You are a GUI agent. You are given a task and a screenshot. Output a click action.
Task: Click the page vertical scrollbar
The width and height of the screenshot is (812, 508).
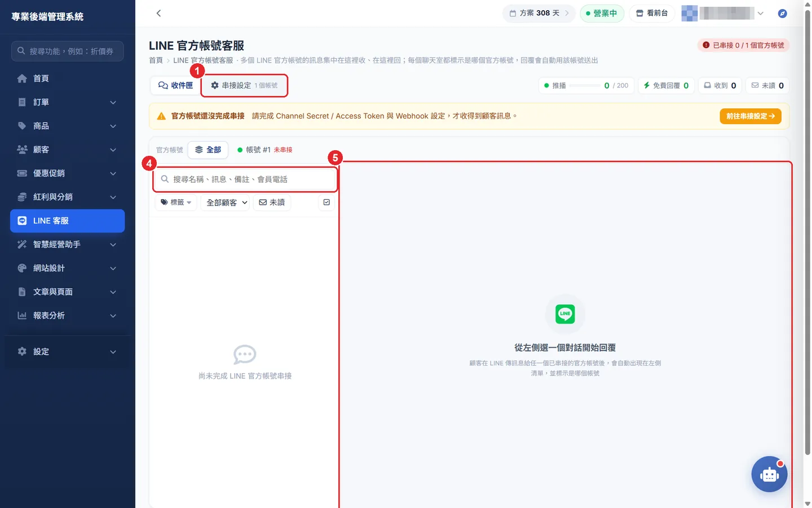coord(807,231)
